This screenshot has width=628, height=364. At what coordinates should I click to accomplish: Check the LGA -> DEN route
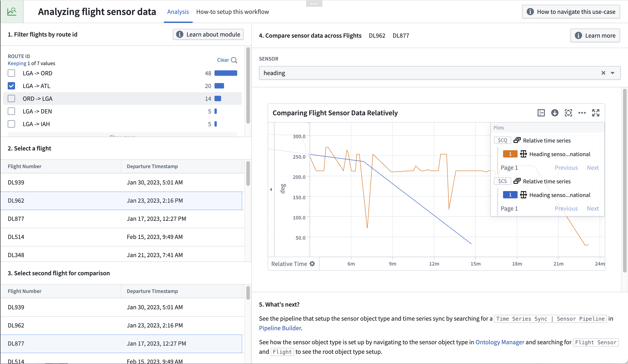point(11,111)
